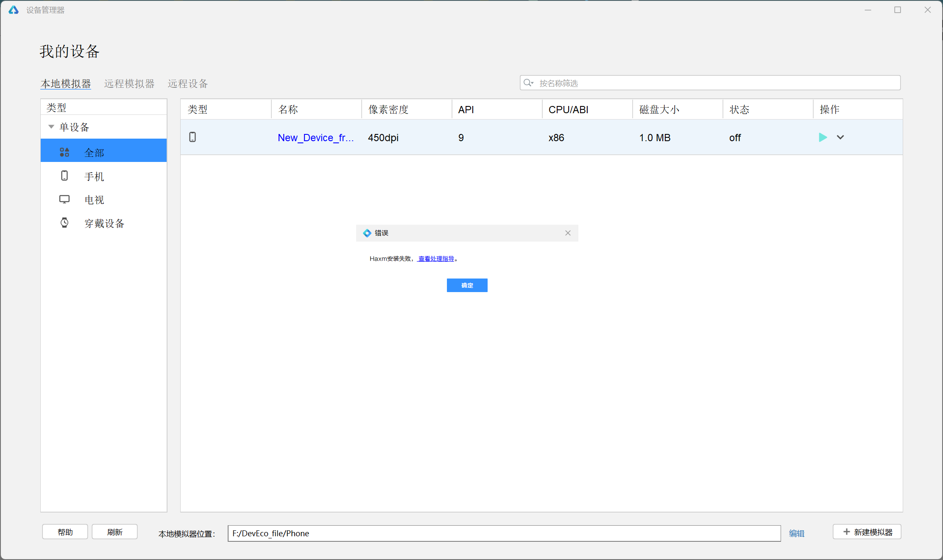Select the 全部 grid icon category
Viewport: 943px width, 560px height.
point(64,152)
